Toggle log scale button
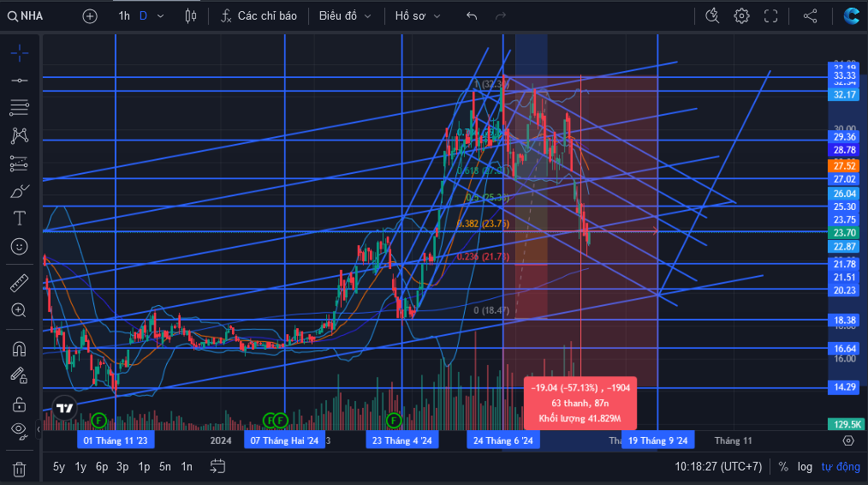 pyautogui.click(x=805, y=467)
